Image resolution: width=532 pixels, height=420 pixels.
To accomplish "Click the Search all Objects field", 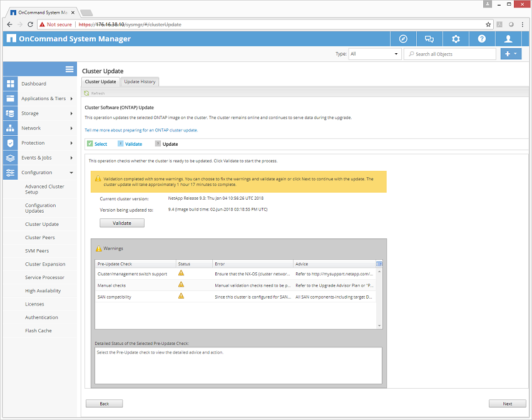I will click(x=450, y=54).
